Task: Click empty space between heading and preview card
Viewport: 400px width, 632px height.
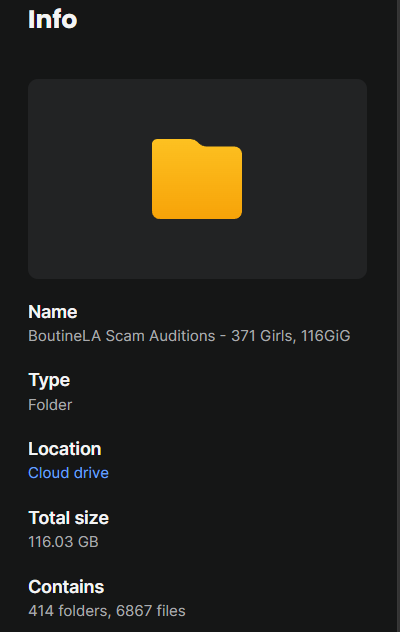Action: click(x=197, y=56)
